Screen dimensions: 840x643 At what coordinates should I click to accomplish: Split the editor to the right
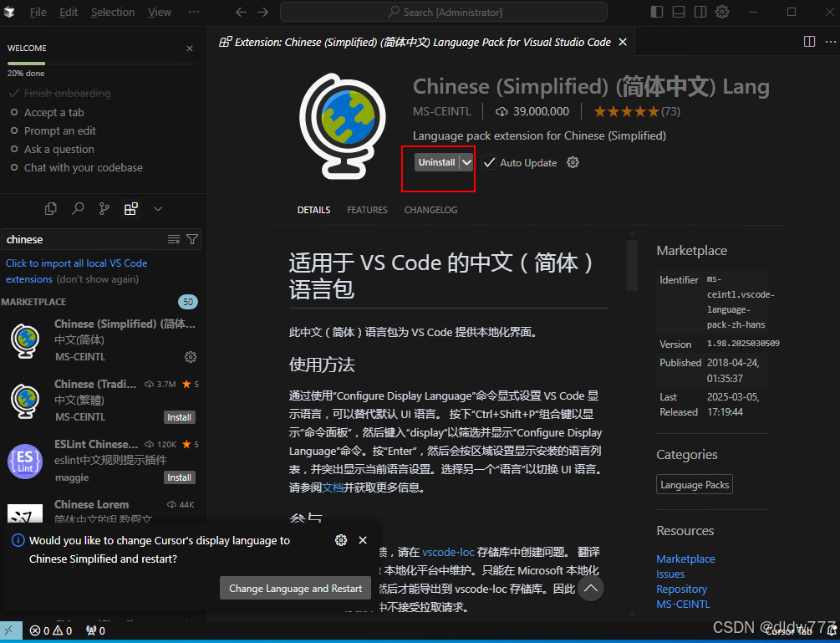tap(809, 42)
